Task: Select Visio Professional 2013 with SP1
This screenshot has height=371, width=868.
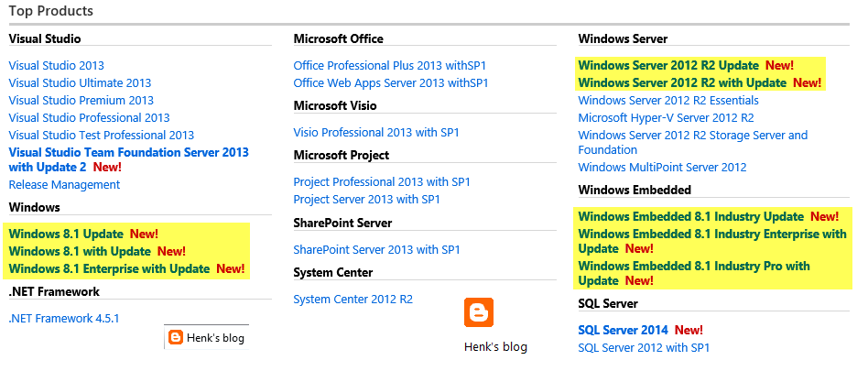Action: [x=376, y=133]
